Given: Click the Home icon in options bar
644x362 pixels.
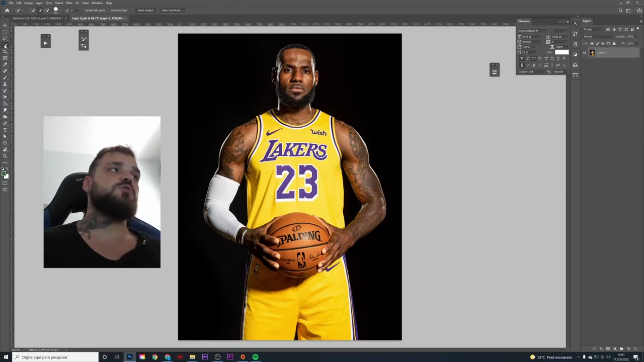Looking at the screenshot, I should tap(7, 10).
